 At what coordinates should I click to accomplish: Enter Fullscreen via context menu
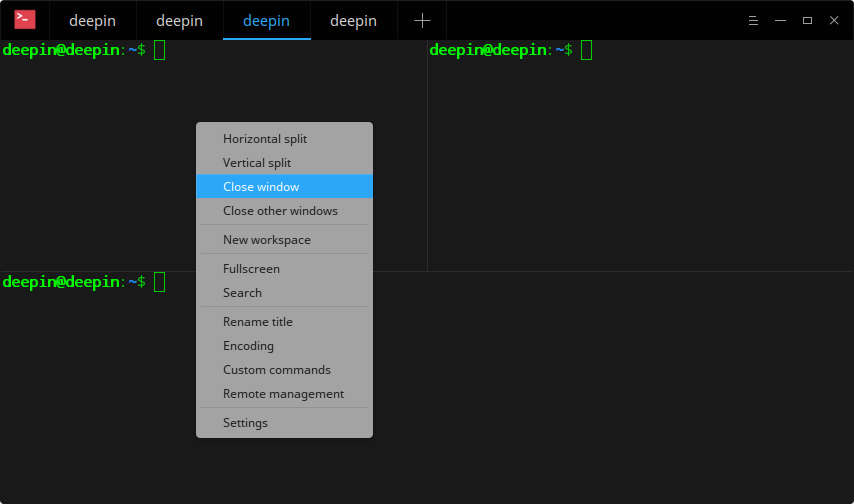tap(251, 269)
